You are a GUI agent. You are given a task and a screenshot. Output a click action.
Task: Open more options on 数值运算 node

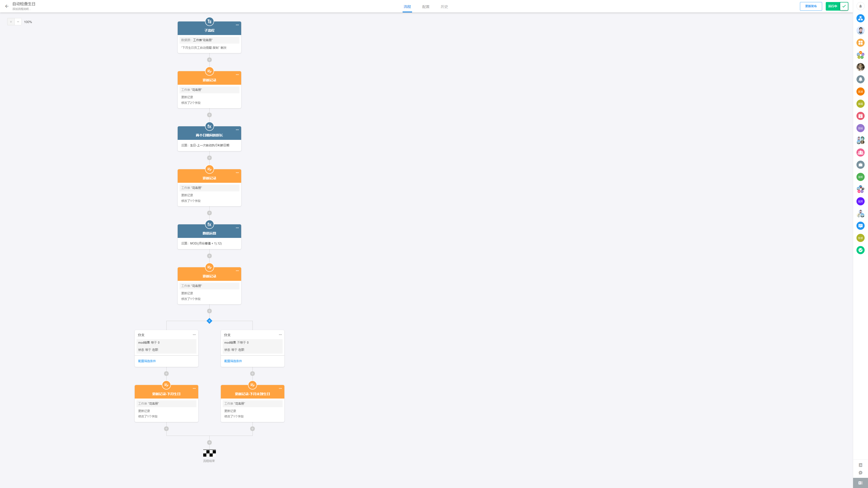(x=237, y=228)
